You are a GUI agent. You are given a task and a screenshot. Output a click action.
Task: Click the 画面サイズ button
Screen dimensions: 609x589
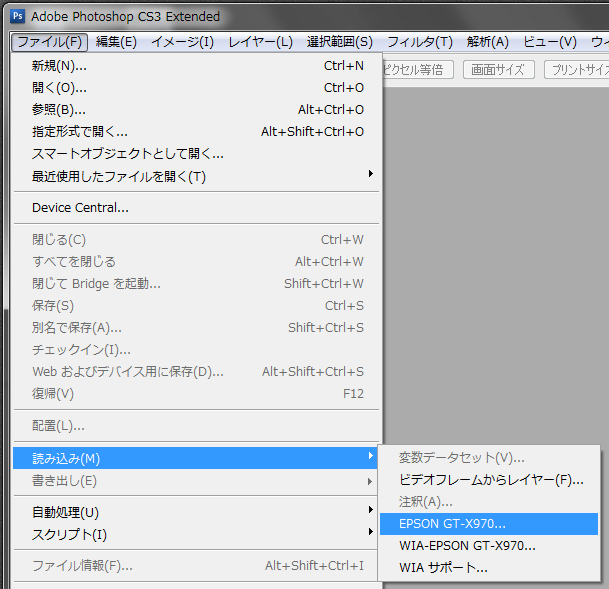click(499, 70)
